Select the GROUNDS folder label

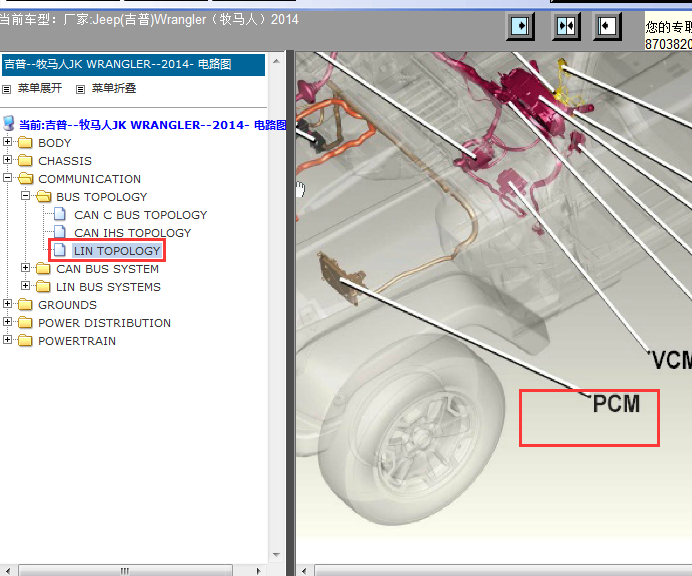(67, 305)
